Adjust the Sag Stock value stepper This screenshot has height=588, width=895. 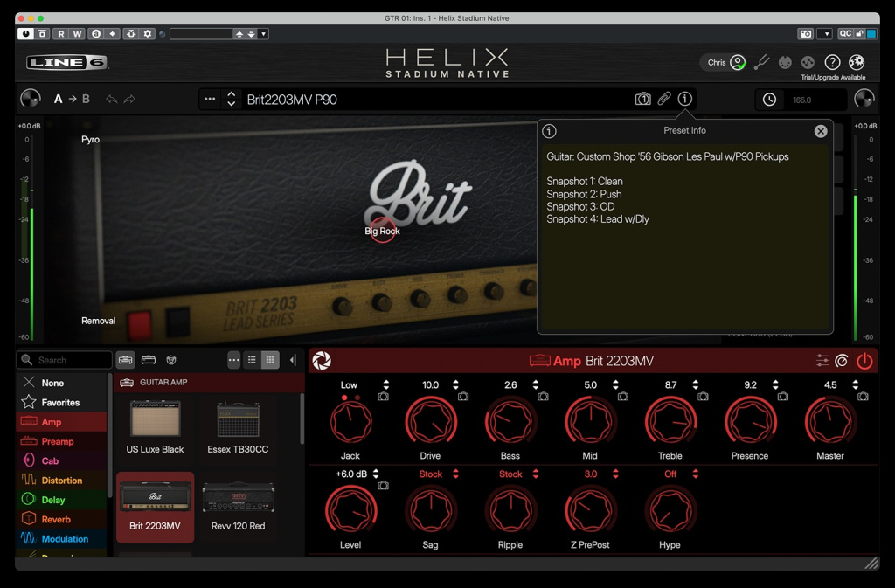pyautogui.click(x=455, y=474)
